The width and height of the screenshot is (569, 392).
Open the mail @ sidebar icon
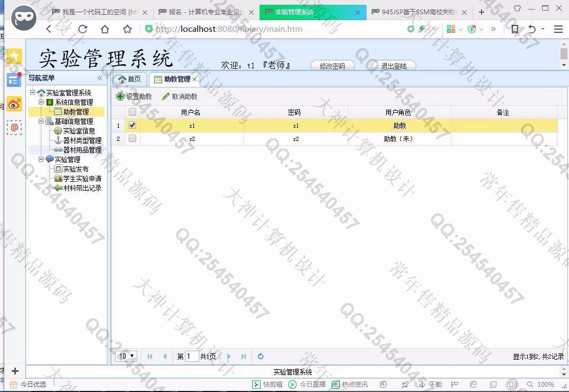[x=14, y=128]
